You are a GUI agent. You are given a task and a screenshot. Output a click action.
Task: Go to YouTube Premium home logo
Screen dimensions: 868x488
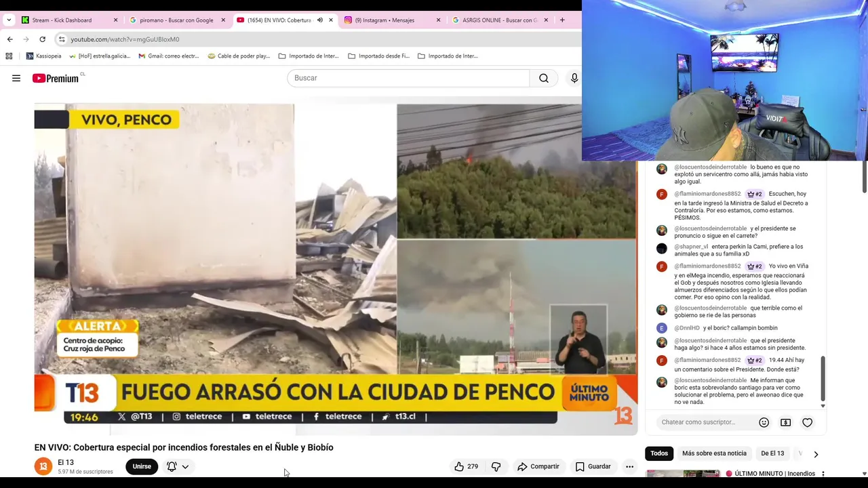click(56, 78)
